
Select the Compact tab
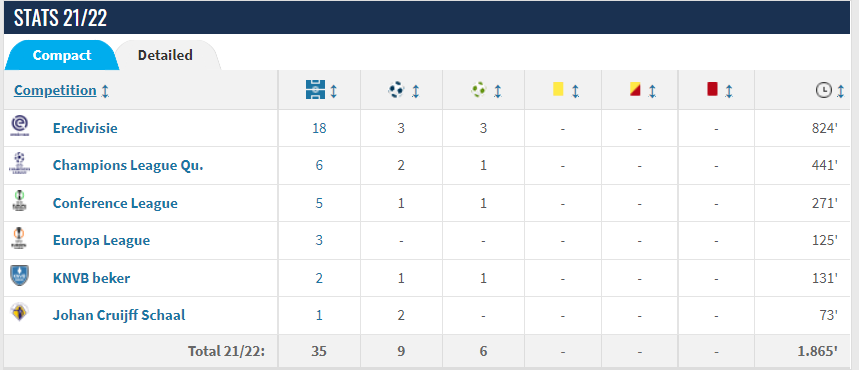62,55
